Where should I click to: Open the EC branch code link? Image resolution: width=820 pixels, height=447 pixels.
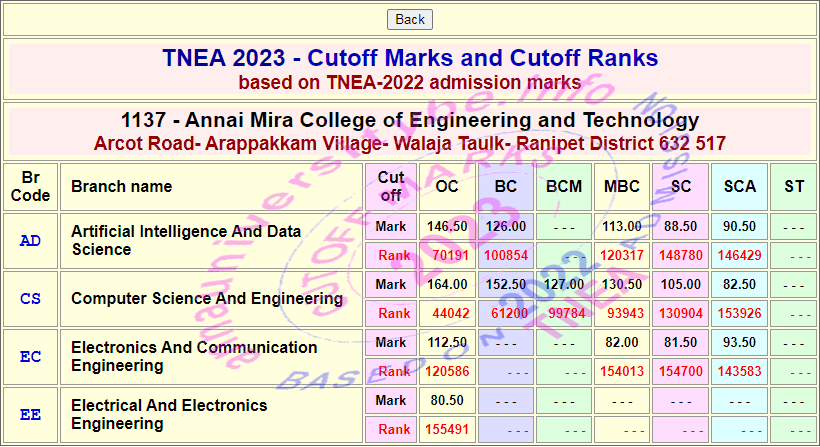(x=30, y=357)
